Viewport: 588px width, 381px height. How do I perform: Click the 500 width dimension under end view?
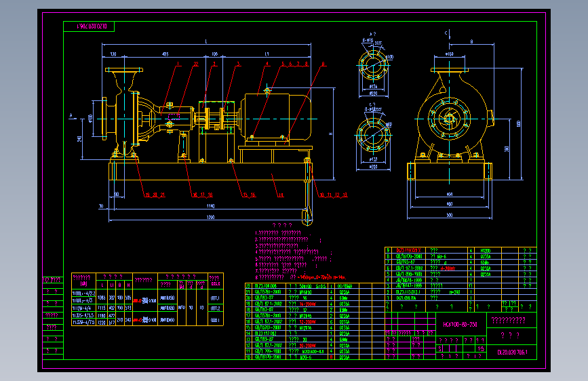click(x=449, y=215)
